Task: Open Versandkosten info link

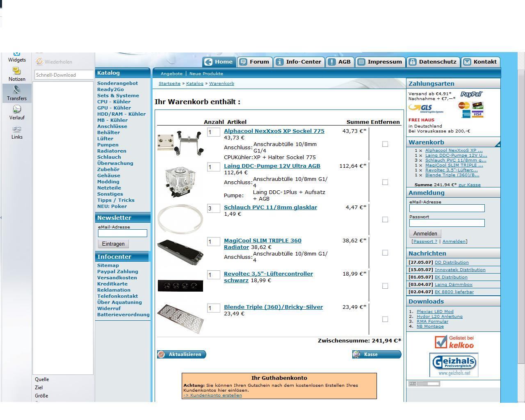Action: (x=117, y=278)
